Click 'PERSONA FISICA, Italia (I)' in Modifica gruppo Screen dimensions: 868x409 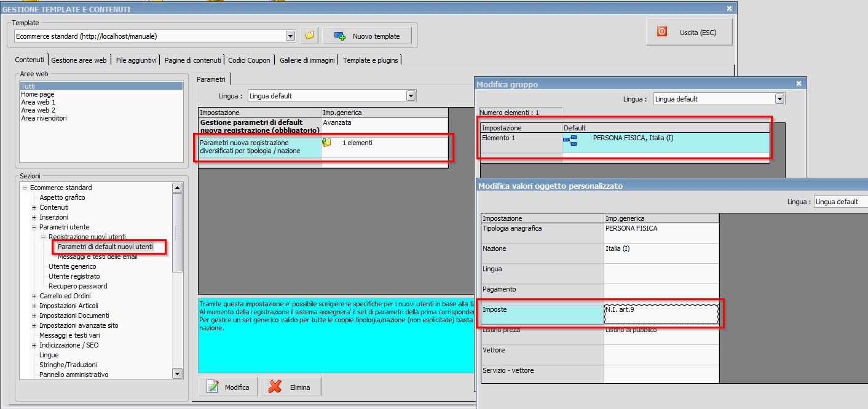point(633,138)
